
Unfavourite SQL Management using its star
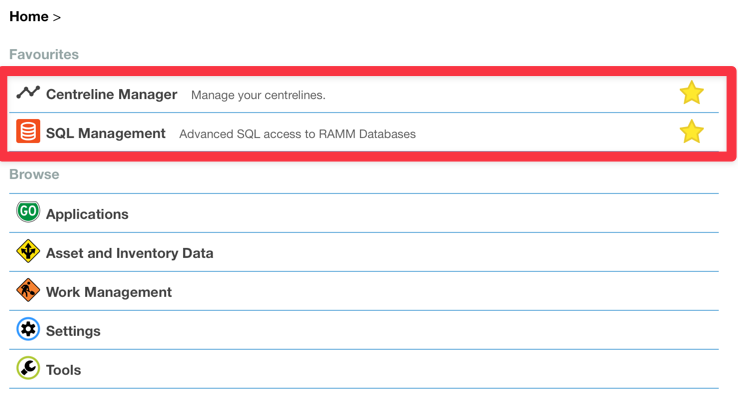pos(691,132)
